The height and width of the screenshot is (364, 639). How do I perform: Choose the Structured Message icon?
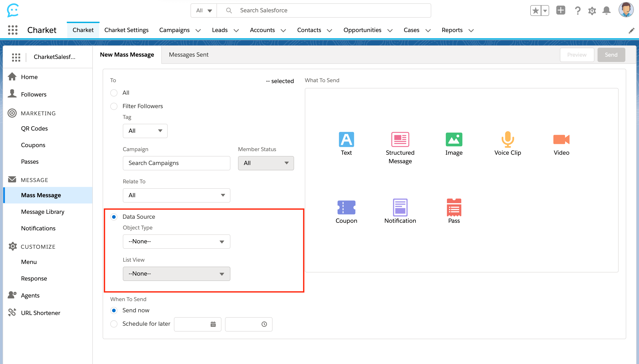pos(400,139)
